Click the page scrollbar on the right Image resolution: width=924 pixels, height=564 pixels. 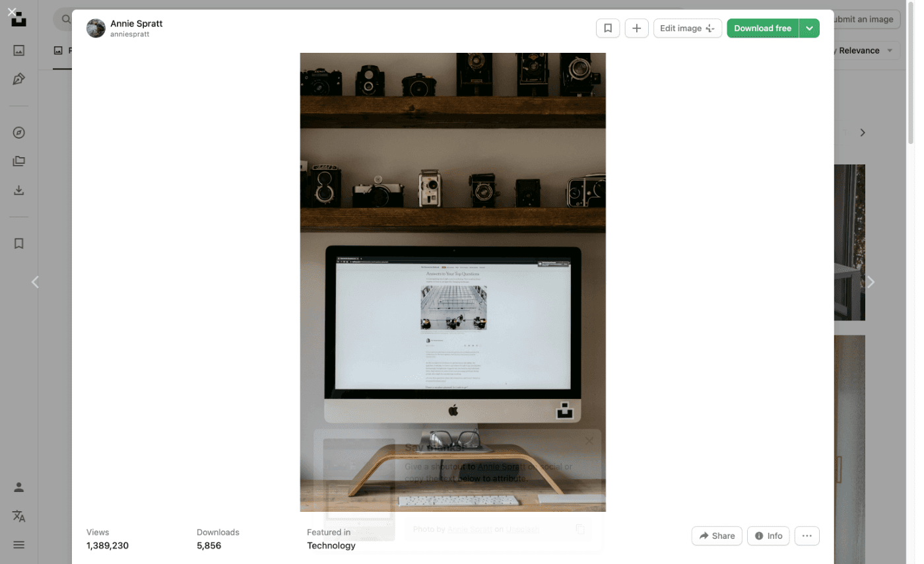pyautogui.click(x=911, y=73)
